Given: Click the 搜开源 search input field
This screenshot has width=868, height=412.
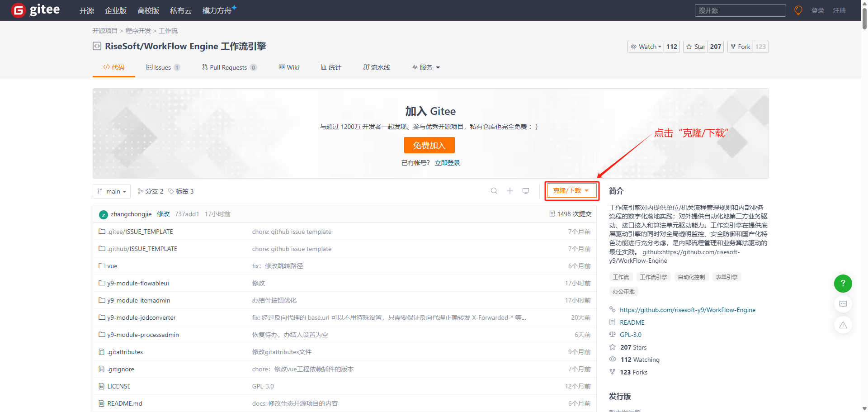Looking at the screenshot, I should (740, 10).
